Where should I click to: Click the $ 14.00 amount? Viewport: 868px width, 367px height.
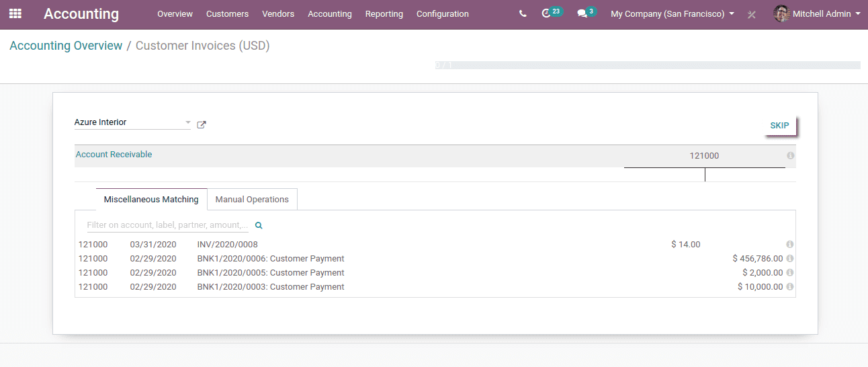click(685, 245)
